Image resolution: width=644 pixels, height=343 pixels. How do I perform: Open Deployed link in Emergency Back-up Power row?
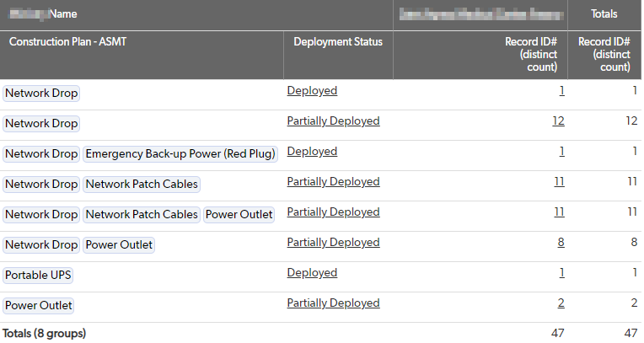(312, 152)
